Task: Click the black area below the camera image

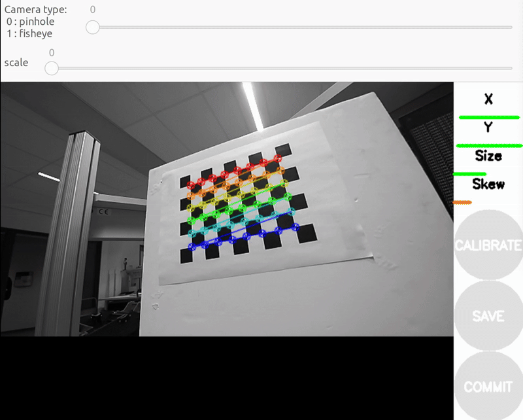Action: (x=226, y=378)
